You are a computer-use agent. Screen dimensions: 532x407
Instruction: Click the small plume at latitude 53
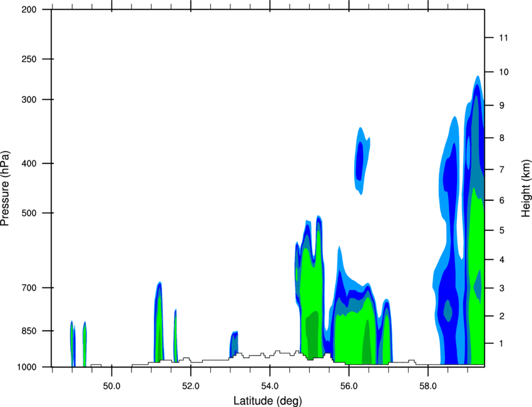point(234,344)
